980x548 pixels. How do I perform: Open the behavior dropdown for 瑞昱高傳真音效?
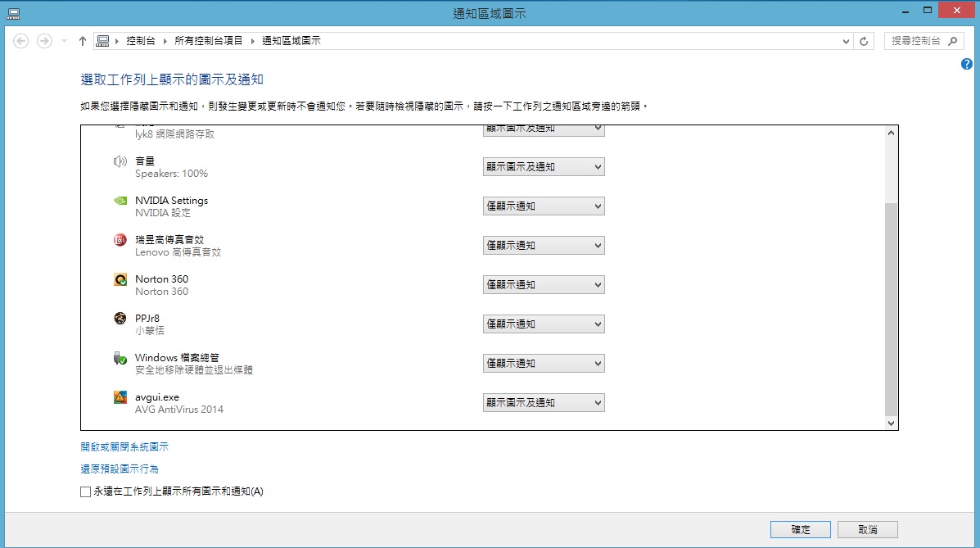544,246
